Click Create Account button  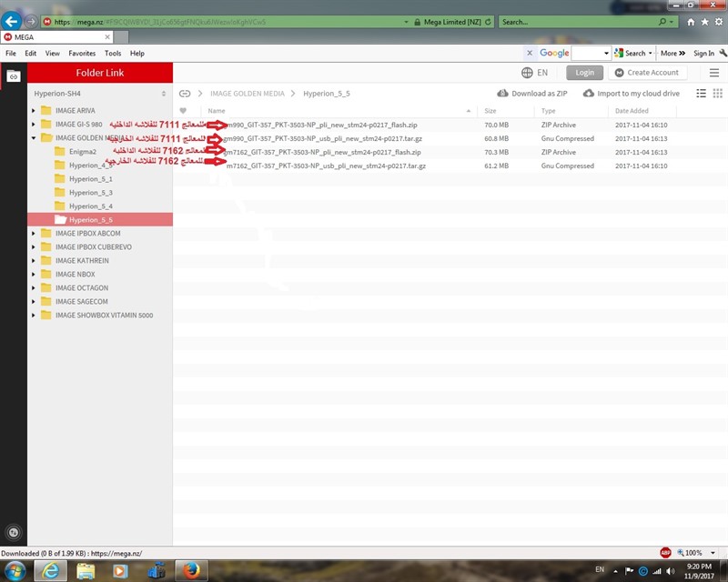click(647, 73)
